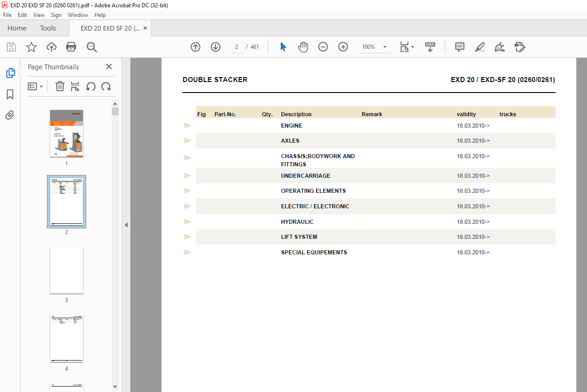Activate the Selection arrow tool
The image size is (587, 392).
[x=283, y=47]
